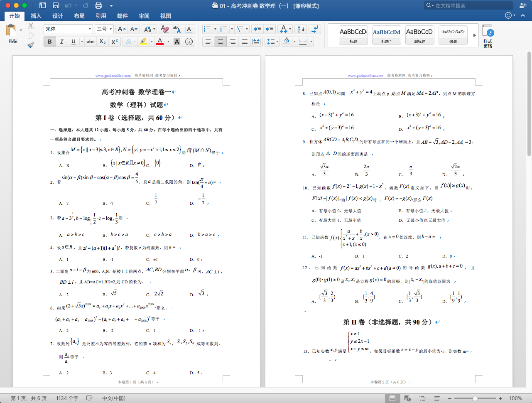Screen dimensions: 532x403
Task: Expand the borders dropdown arrow
Action: pos(311,42)
